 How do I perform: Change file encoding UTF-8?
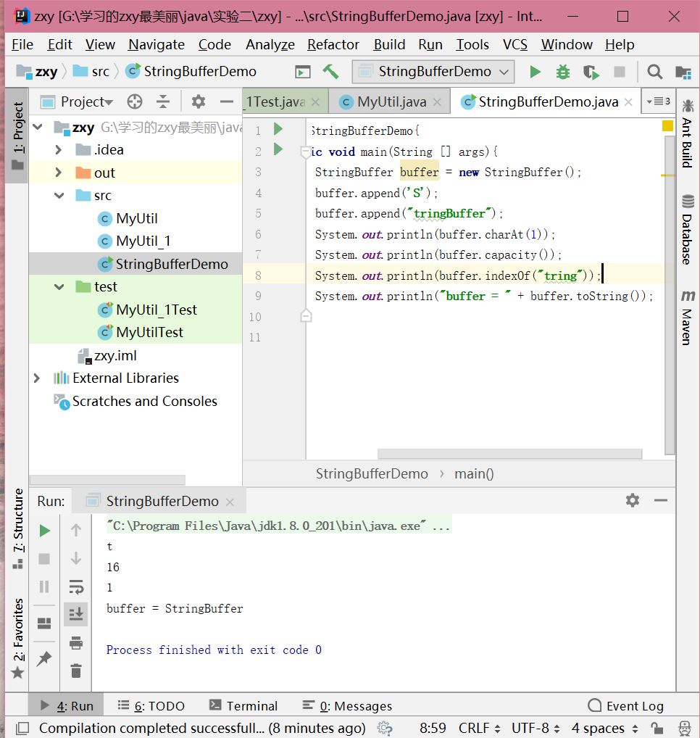pyautogui.click(x=536, y=728)
